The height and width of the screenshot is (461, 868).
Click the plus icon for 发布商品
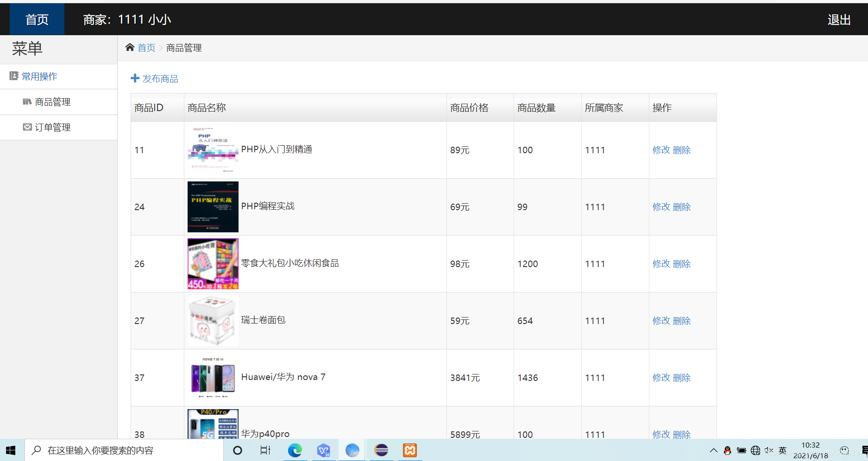(135, 78)
